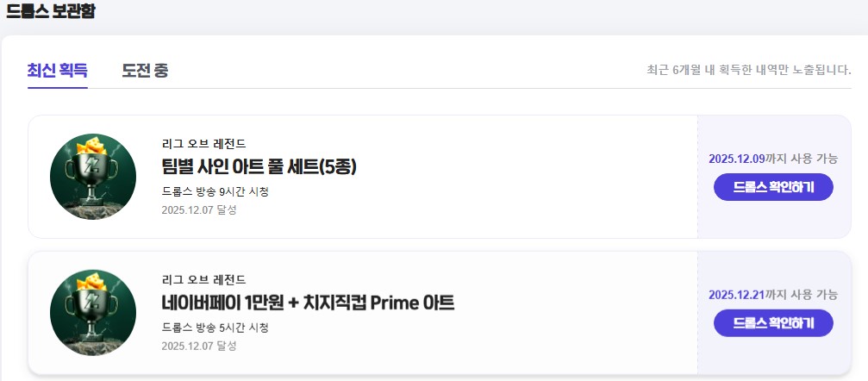Open the 팀별 사인 아트 풀 세트(5종) title

pos(259,166)
